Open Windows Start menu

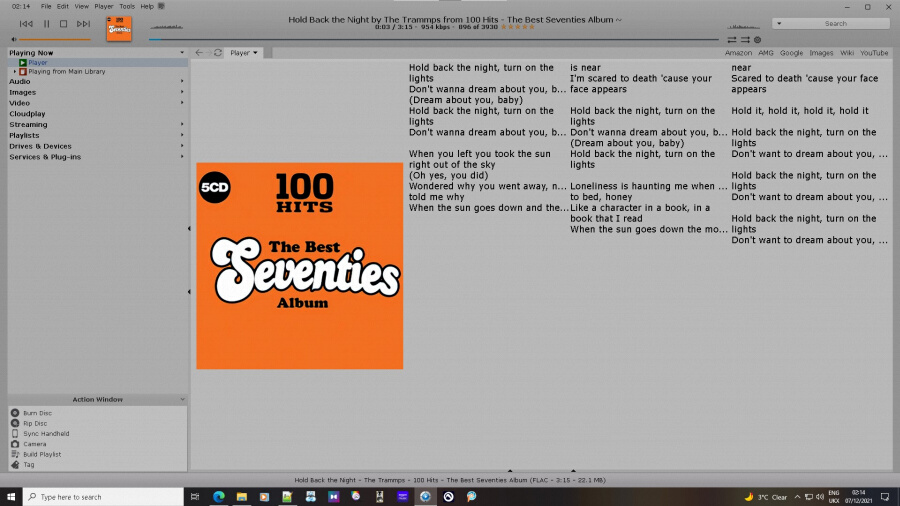point(11,497)
